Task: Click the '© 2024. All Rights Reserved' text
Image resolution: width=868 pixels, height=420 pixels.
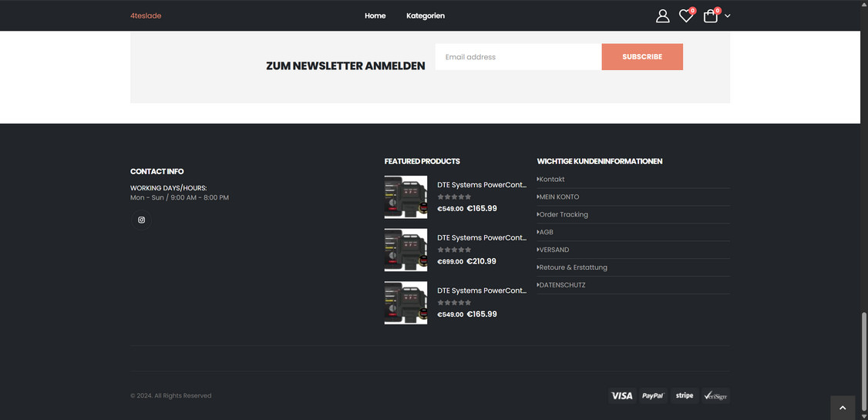Action: 170,395
